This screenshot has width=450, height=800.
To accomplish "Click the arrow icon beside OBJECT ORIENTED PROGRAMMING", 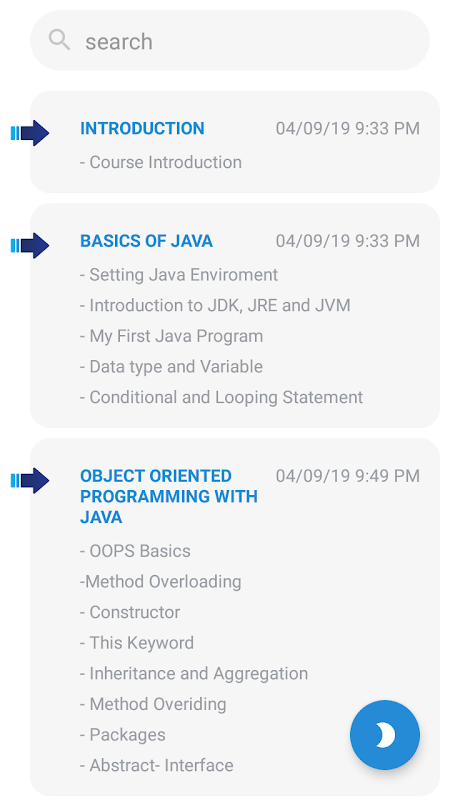I will coord(30,481).
